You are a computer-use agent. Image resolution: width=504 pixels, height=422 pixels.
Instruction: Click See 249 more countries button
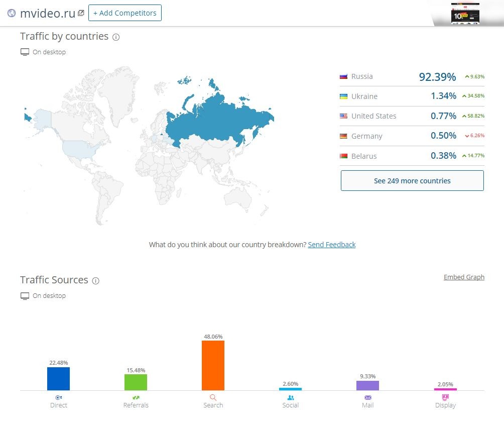click(412, 181)
